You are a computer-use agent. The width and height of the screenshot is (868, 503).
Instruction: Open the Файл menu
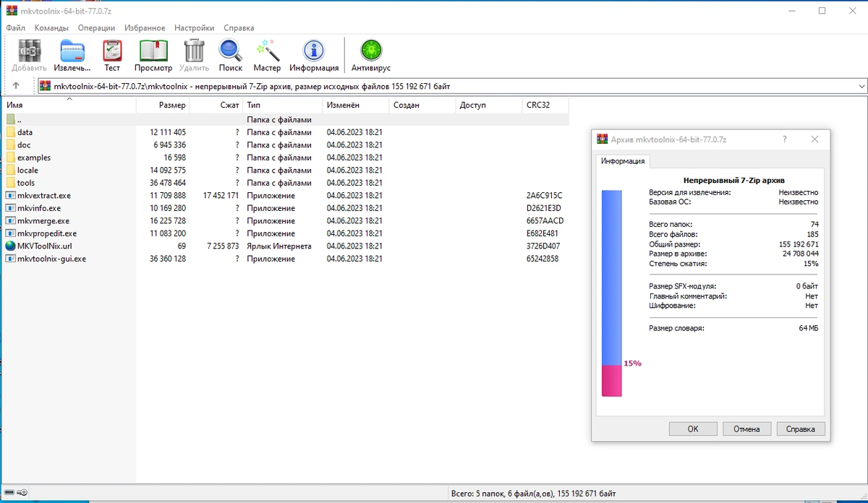[x=16, y=28]
